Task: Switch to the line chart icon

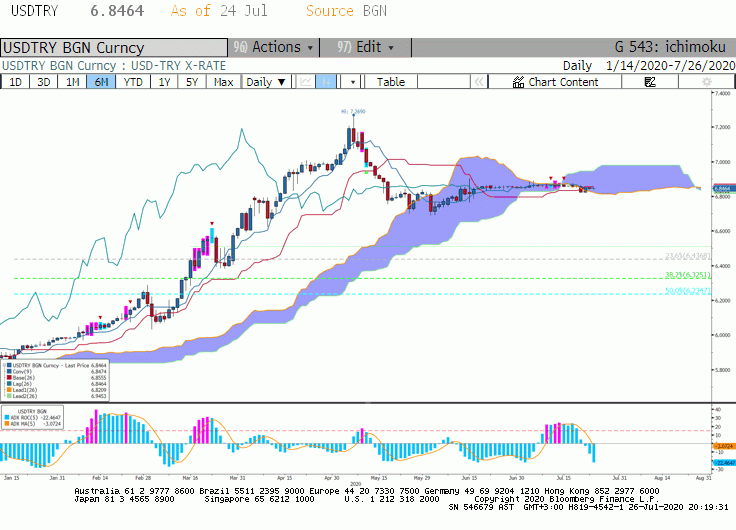Action: click(306, 82)
